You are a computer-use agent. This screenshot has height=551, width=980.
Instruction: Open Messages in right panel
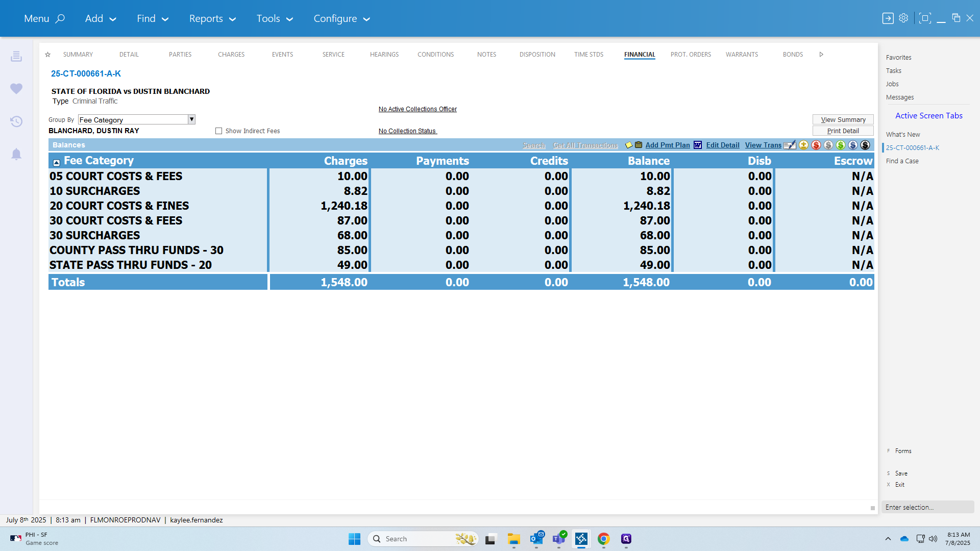point(899,97)
